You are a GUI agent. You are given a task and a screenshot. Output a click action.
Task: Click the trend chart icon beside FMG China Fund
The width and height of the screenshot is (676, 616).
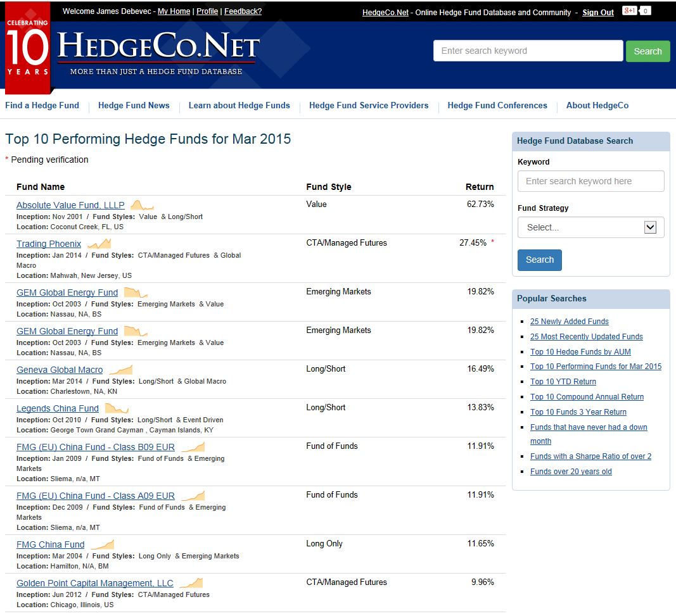pos(103,544)
